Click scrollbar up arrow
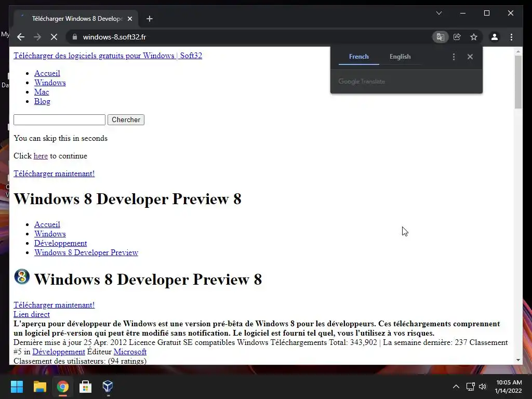 point(518,52)
